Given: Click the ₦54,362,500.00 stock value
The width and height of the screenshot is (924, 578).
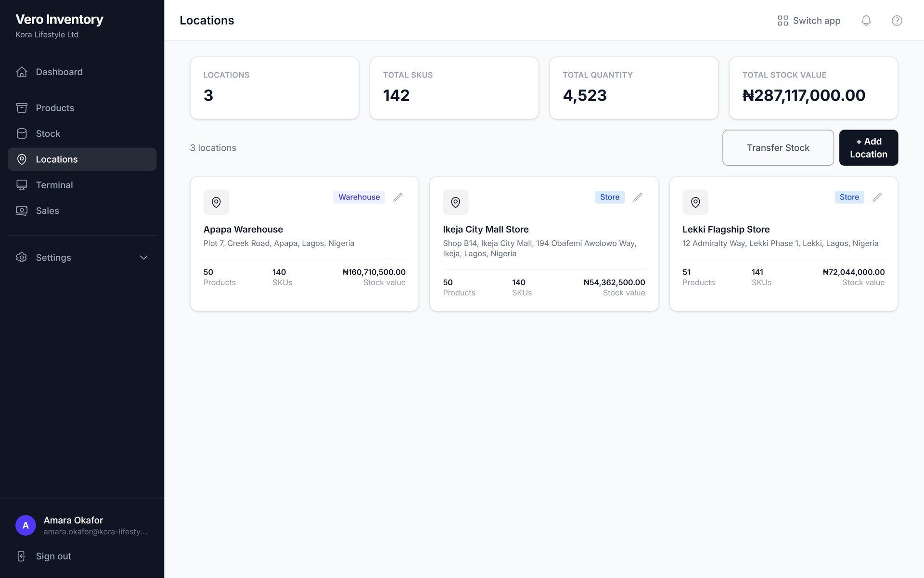Looking at the screenshot, I should pos(614,282).
